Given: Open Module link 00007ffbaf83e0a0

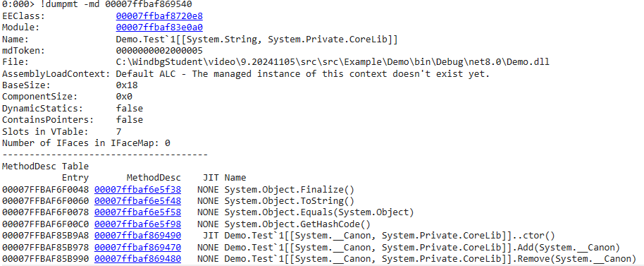Looking at the screenshot, I should (159, 28).
